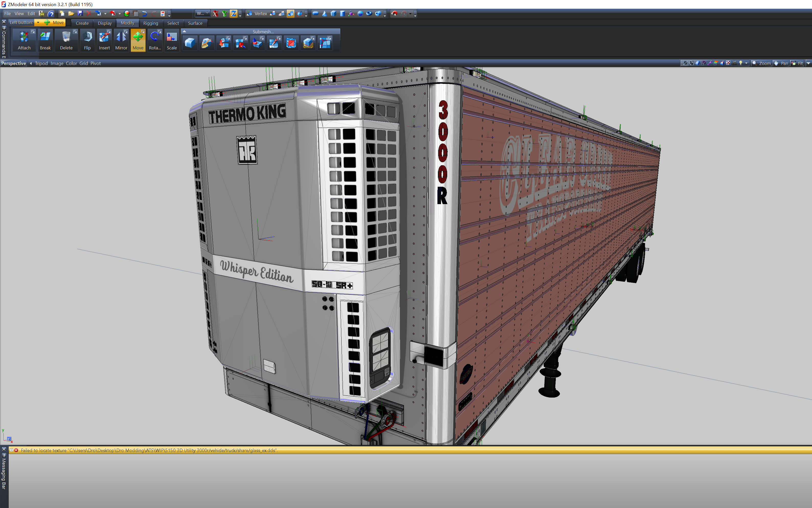The width and height of the screenshot is (812, 508).
Task: Toggle the Tripod viewport option
Action: coord(41,63)
